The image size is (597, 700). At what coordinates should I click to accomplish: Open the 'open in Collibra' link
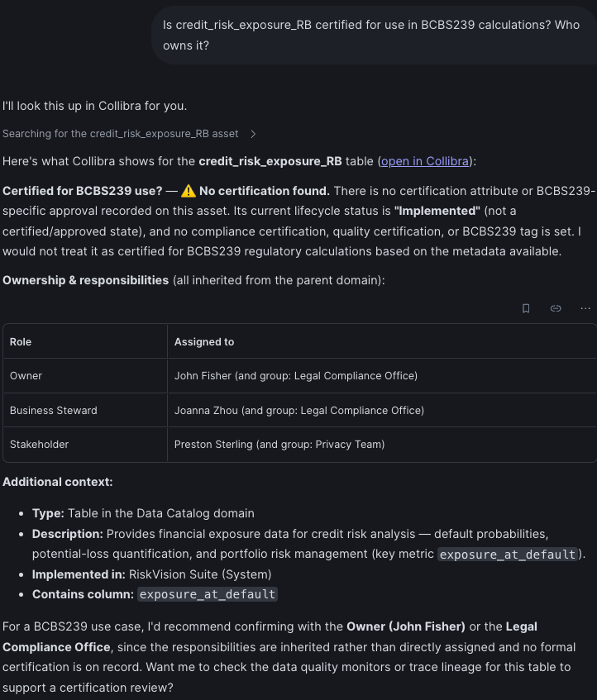point(425,161)
